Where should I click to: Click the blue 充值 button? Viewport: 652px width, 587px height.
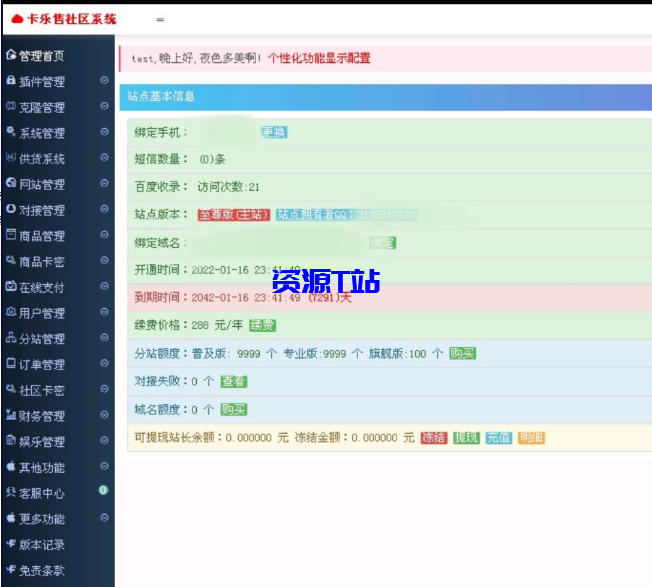pos(499,438)
